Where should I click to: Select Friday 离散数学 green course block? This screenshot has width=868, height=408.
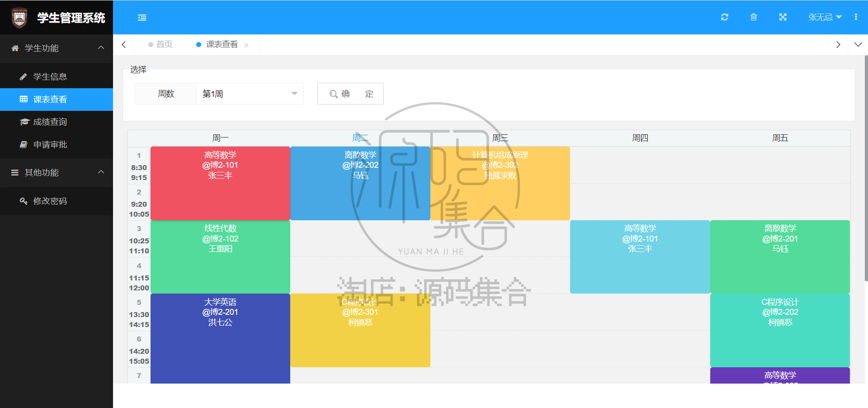(780, 257)
